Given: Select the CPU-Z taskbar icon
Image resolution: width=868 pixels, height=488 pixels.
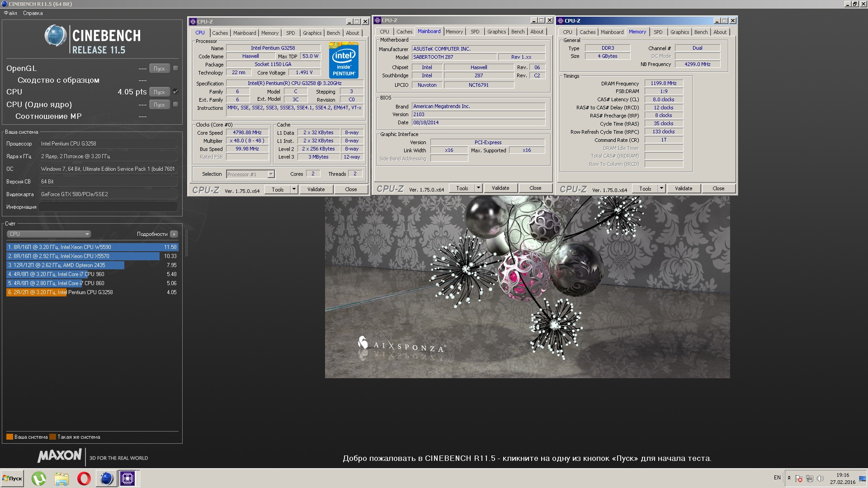Looking at the screenshot, I should tap(127, 478).
